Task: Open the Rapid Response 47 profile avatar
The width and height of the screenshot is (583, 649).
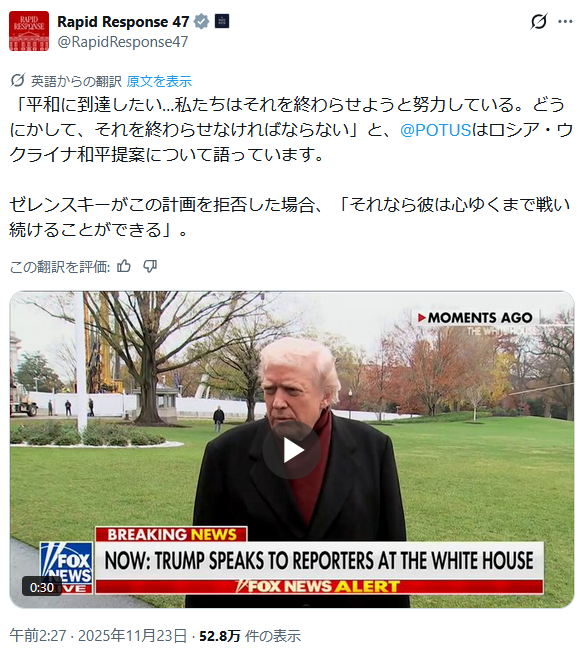Action: click(x=29, y=31)
